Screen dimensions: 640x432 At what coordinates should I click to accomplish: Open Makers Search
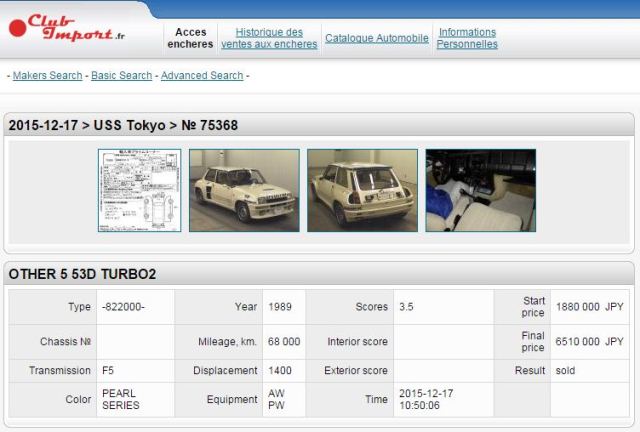click(x=47, y=75)
